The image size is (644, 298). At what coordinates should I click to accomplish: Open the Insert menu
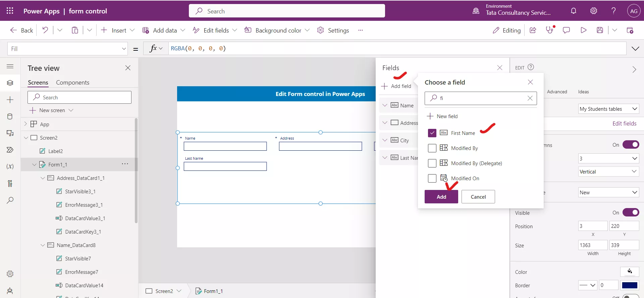click(117, 30)
